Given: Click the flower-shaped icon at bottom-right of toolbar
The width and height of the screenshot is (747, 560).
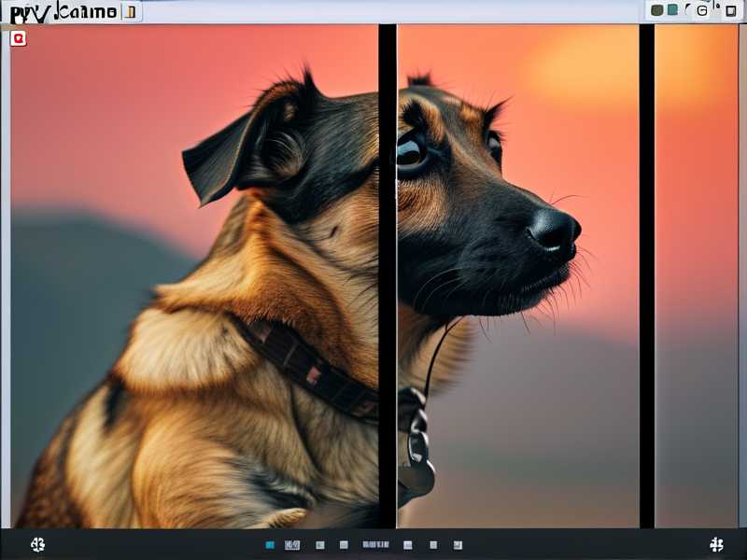Looking at the screenshot, I should pos(716,544).
